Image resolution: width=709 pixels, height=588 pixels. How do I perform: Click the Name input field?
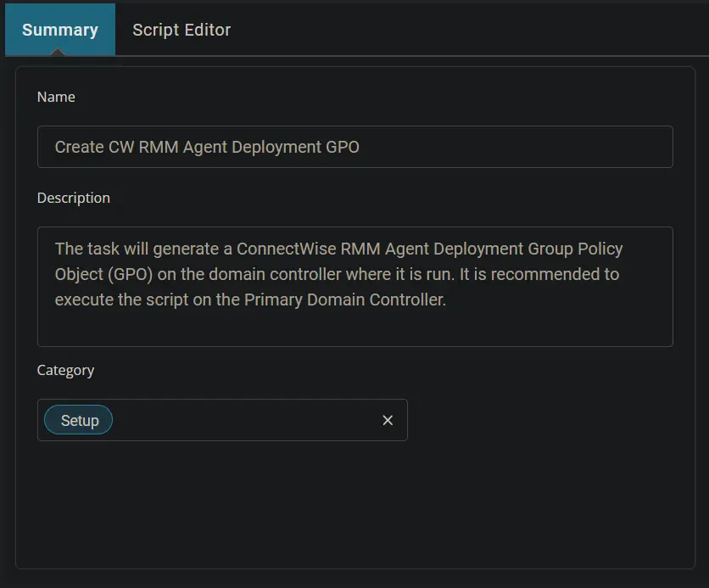click(x=355, y=147)
